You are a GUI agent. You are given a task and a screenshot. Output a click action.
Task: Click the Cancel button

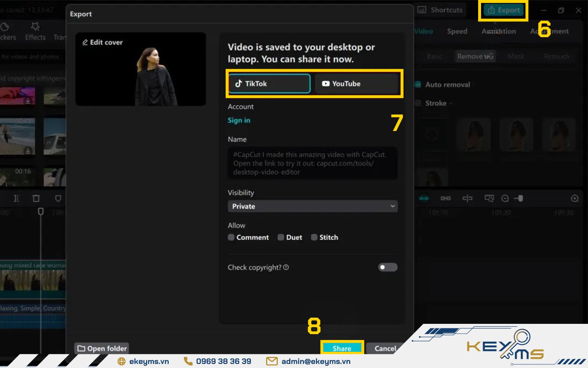pos(385,348)
